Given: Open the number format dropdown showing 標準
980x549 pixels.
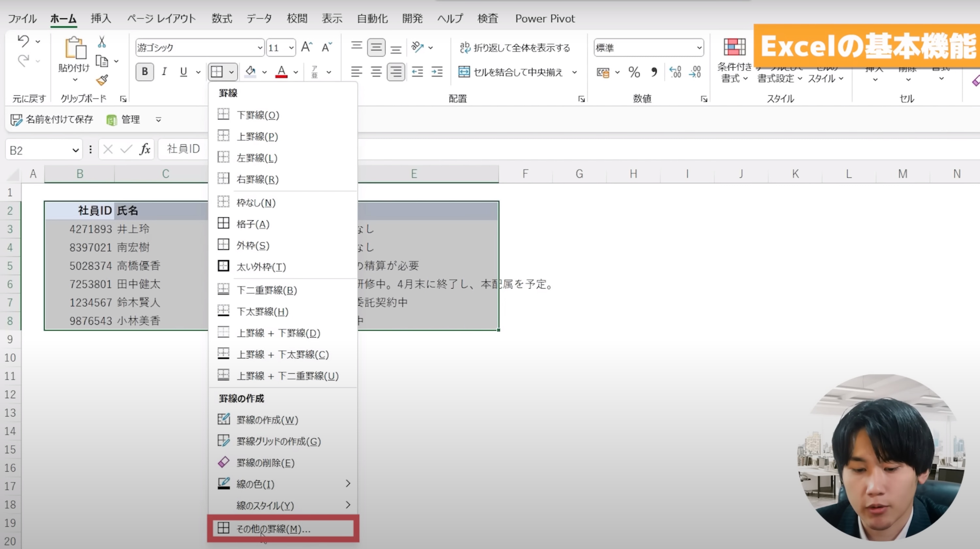Looking at the screenshot, I should point(699,48).
